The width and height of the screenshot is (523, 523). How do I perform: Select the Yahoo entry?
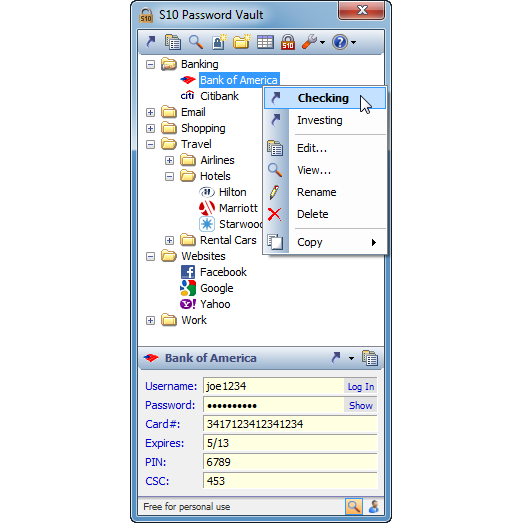click(215, 304)
